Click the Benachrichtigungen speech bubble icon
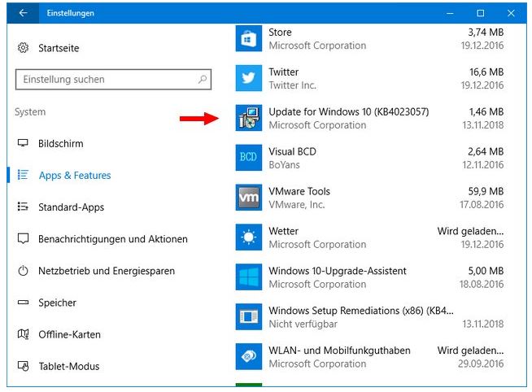The width and height of the screenshot is (532, 392). point(23,239)
